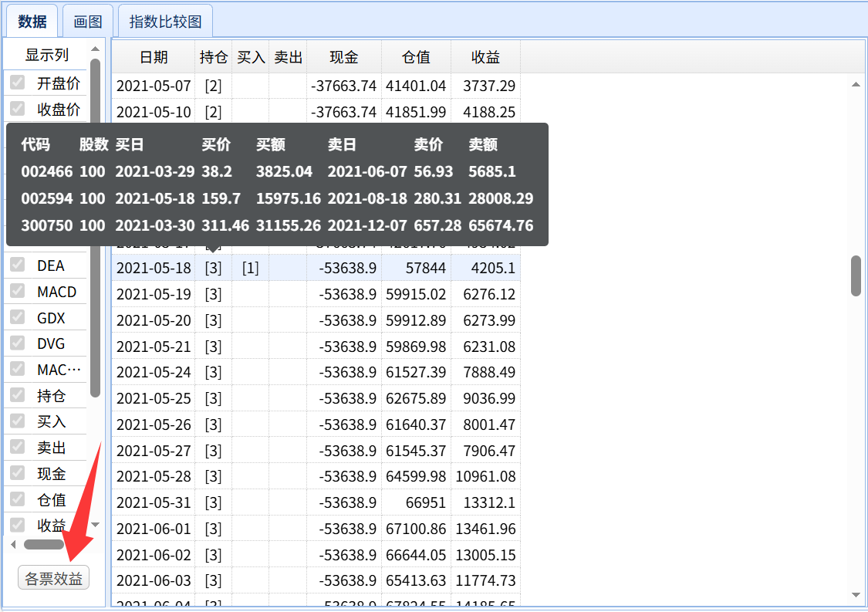The width and height of the screenshot is (868, 612).
Task: Click the column list's scroll-down arrow
Action: coord(96,525)
